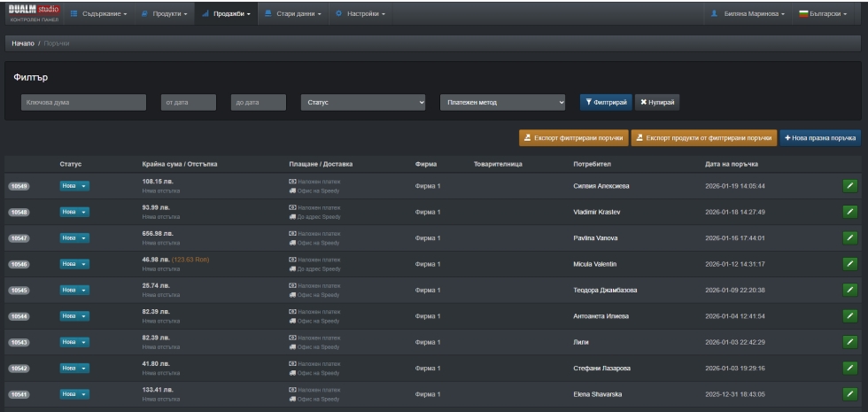Click the Начало breadcrumb link
The height and width of the screenshot is (412, 868).
(x=21, y=43)
